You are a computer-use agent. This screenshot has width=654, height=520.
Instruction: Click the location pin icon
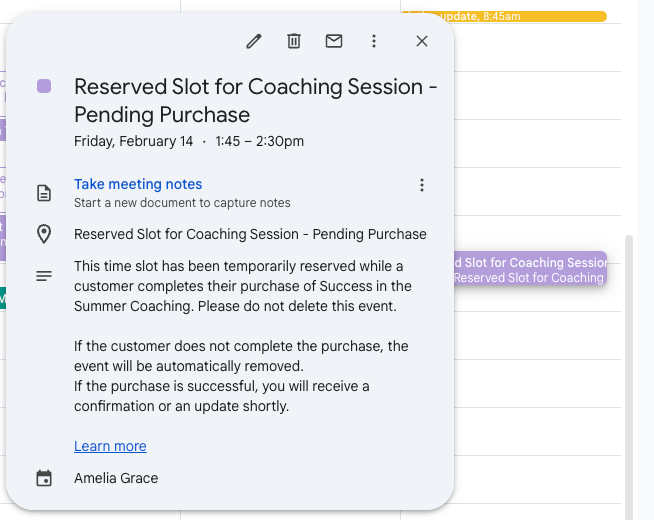44,234
